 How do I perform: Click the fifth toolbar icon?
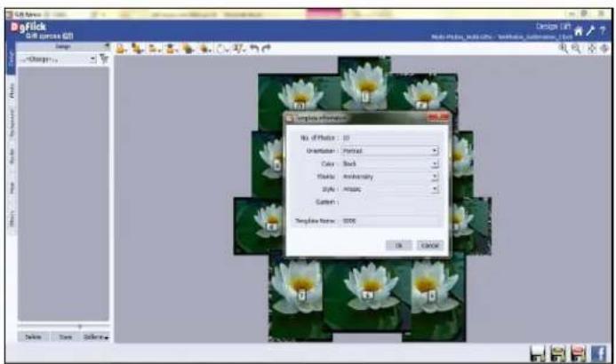click(188, 49)
